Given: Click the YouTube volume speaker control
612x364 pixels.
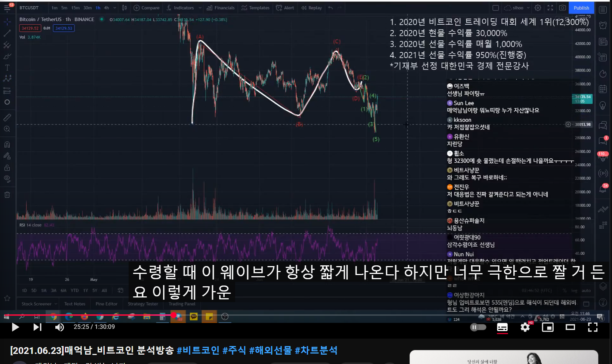Looking at the screenshot, I should pyautogui.click(x=59, y=327).
